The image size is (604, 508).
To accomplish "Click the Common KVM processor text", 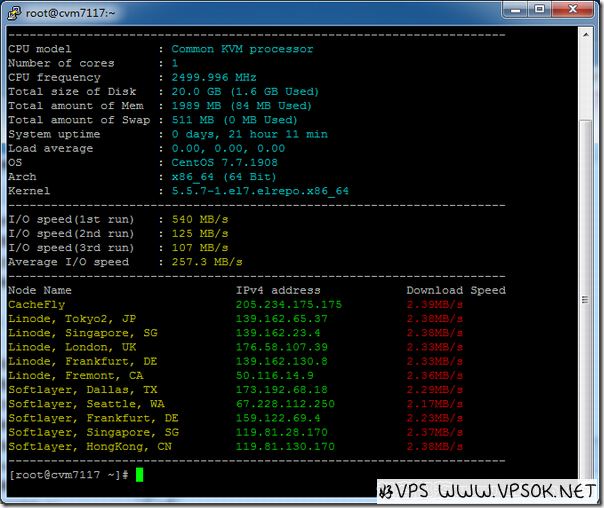I will (242, 49).
